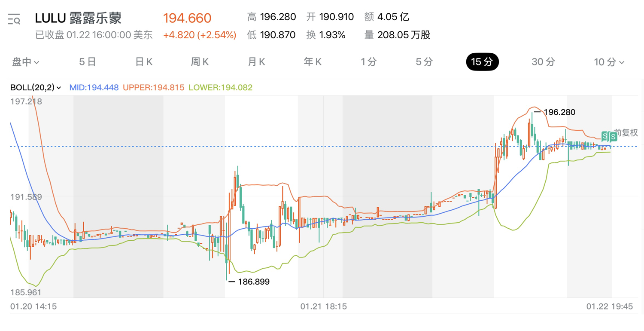Screen dimensions: 644x331
Task: Click the low price 190.870
Action: pos(277,35)
